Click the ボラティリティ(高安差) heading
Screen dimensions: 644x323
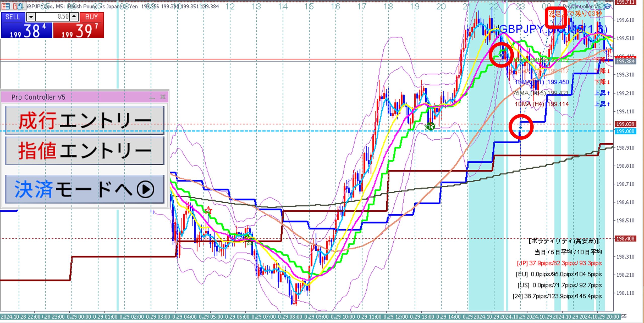[x=564, y=241]
